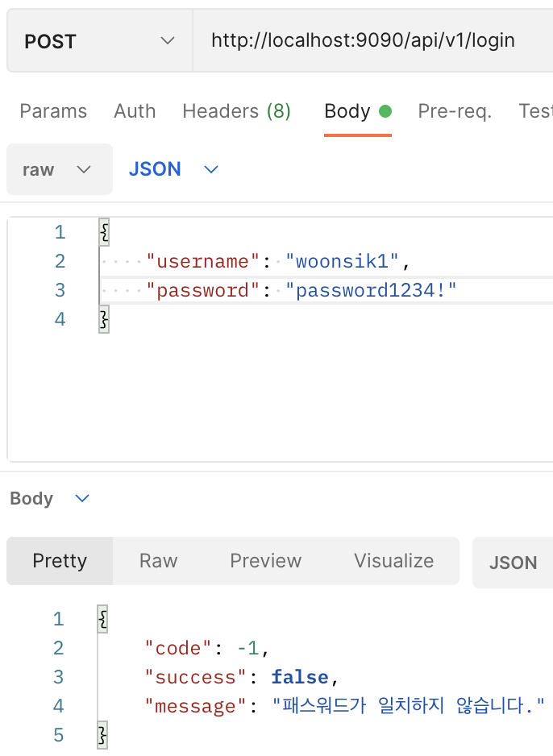This screenshot has width=553, height=756.
Task: Open the Auth tab
Action: coord(135,111)
